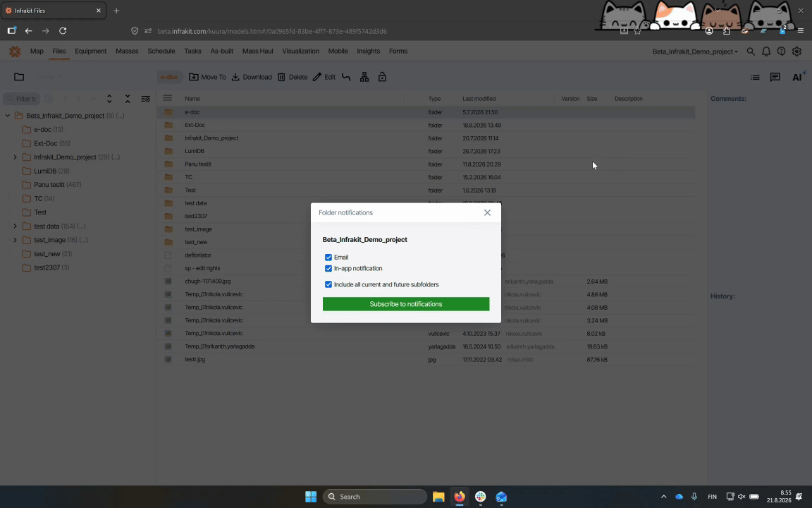
Task: Collapse the Beta_Infrakit_Demo_project tree node
Action: point(7,116)
